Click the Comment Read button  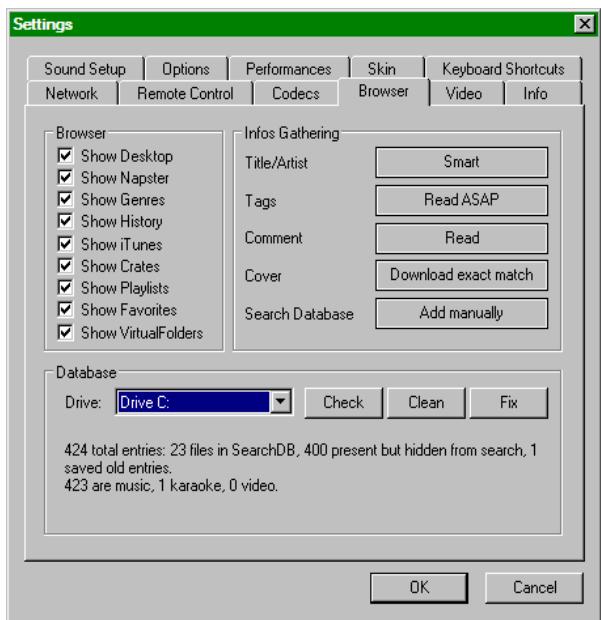click(461, 238)
